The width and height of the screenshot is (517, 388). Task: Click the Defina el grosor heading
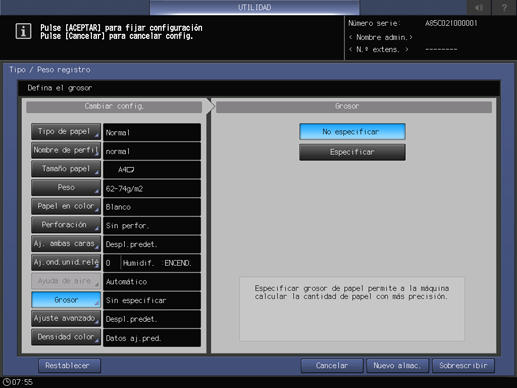point(60,88)
